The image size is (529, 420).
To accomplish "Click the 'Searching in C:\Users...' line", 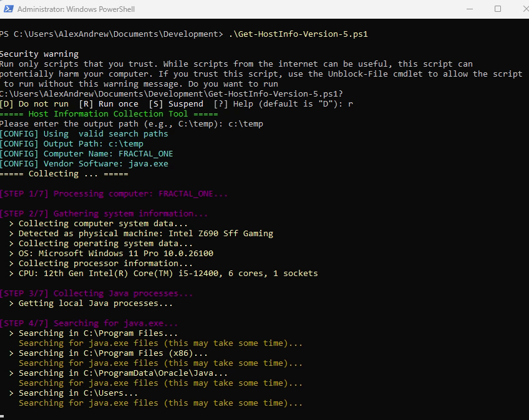I will coord(73,393).
